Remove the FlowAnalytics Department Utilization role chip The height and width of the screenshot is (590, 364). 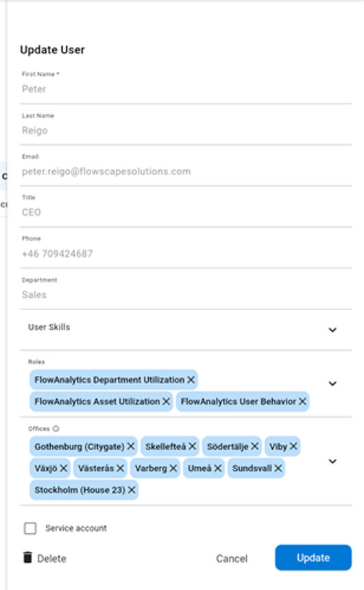tap(191, 379)
